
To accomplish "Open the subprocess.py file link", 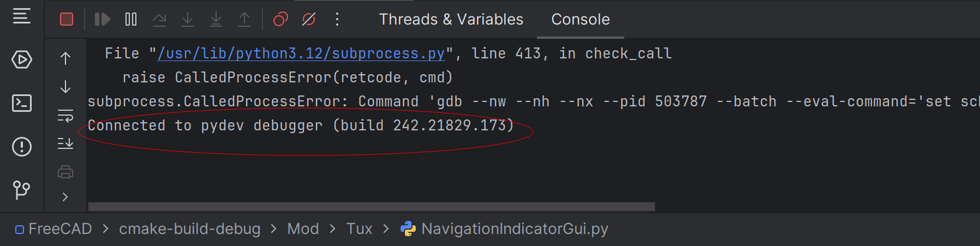I will pos(301,53).
